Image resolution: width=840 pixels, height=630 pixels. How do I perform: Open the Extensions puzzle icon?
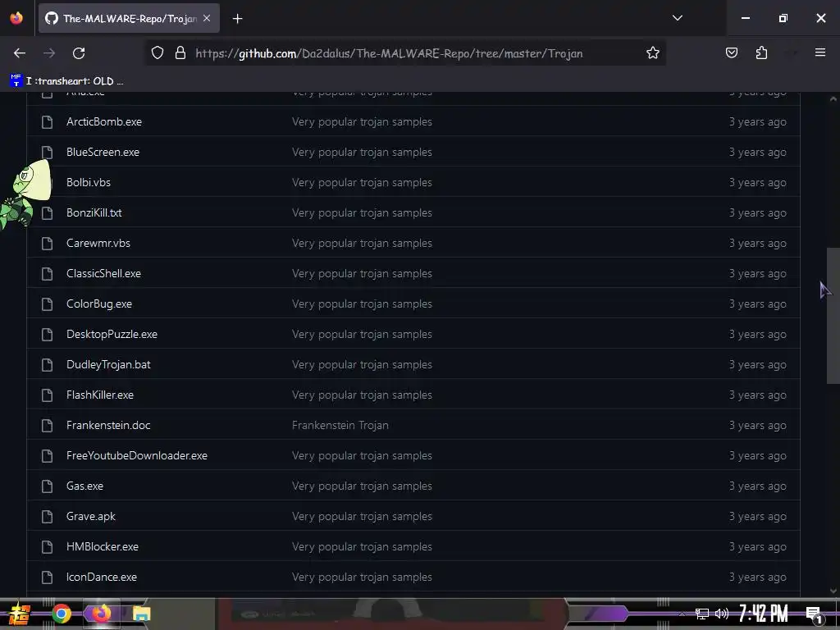coord(761,53)
